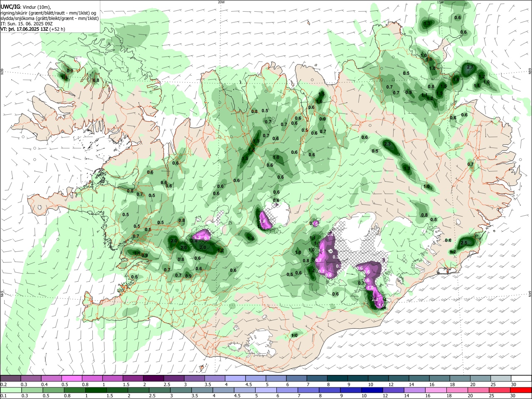Image resolution: width=532 pixels, height=399 pixels.
Task: Click the 2.6 precipitation value on the map
Action: tap(194, 241)
